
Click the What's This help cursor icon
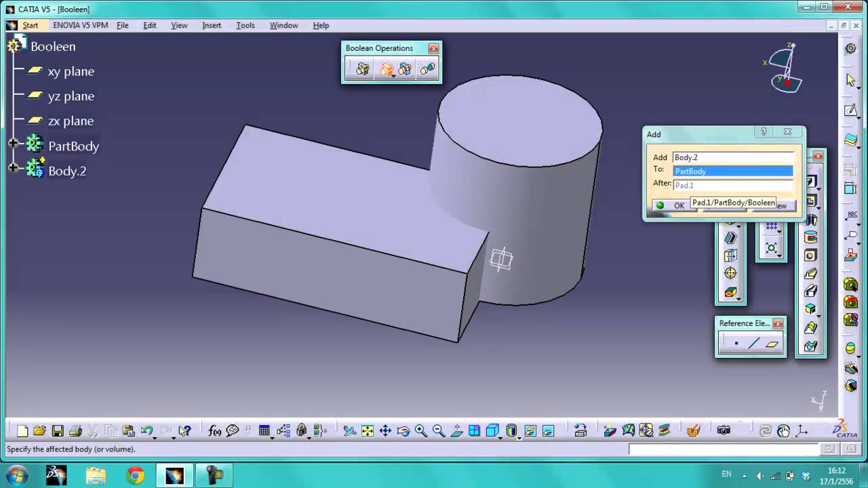click(184, 430)
